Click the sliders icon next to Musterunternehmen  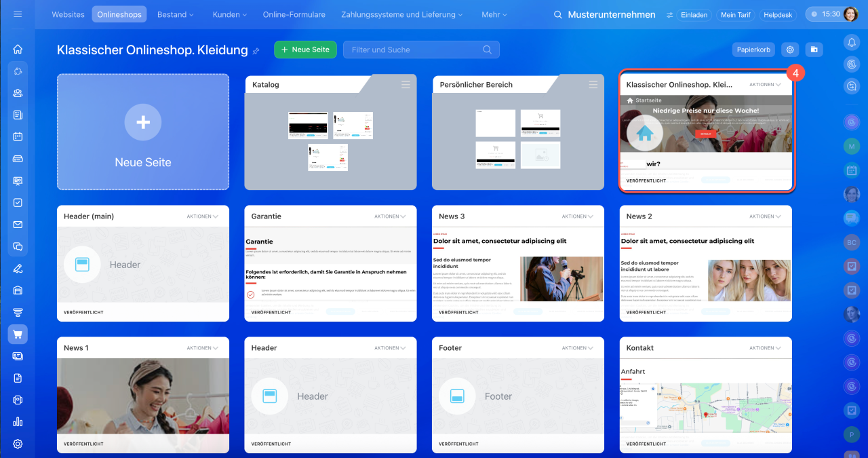tap(670, 14)
